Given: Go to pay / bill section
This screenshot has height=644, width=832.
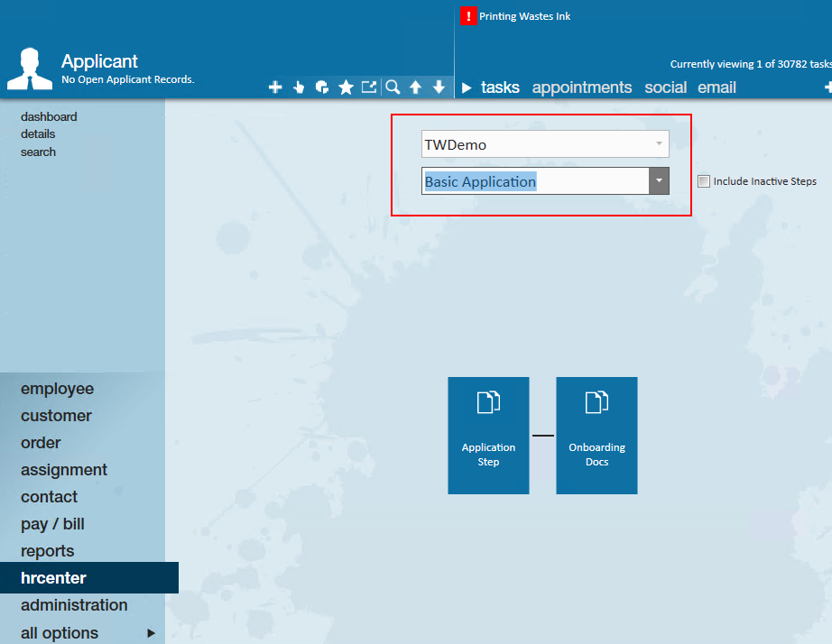Looking at the screenshot, I should (x=52, y=524).
